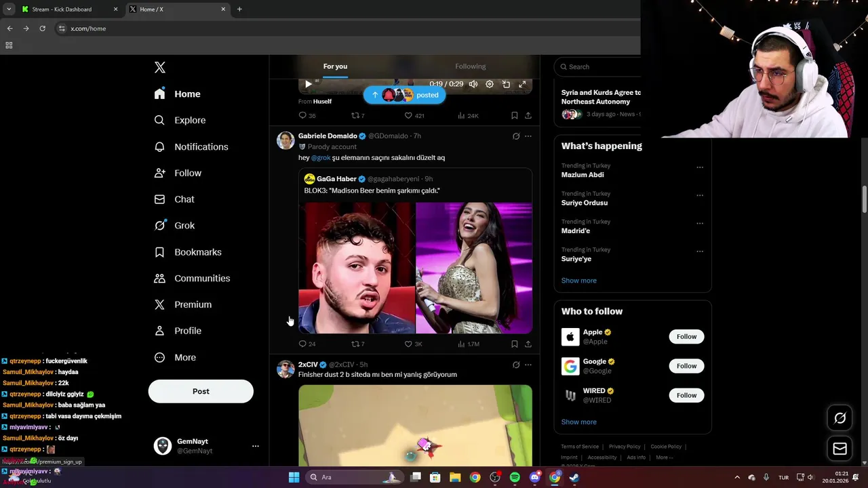Reply to Gabriele Domaldo's post
868x488 pixels.
pyautogui.click(x=307, y=344)
